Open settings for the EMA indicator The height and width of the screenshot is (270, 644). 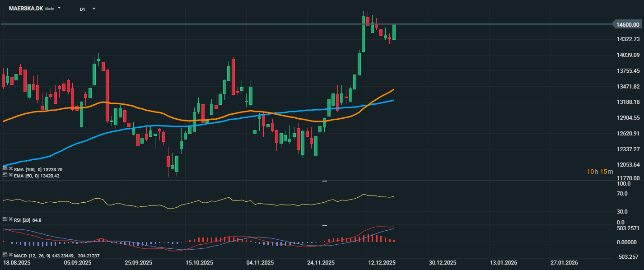tap(5, 175)
